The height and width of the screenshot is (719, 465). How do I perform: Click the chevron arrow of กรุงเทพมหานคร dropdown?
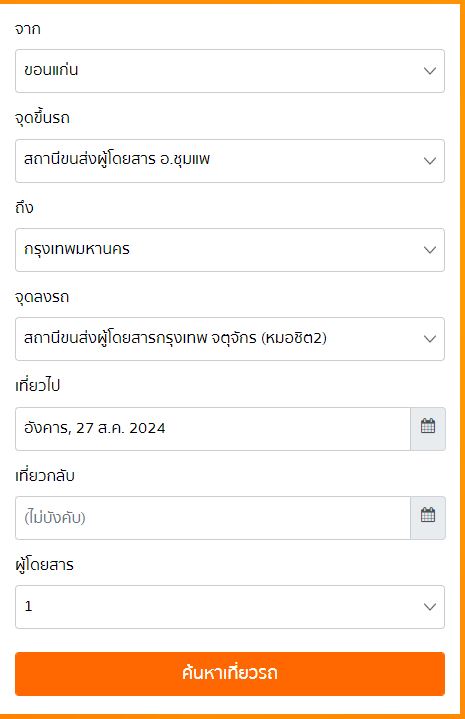point(430,250)
